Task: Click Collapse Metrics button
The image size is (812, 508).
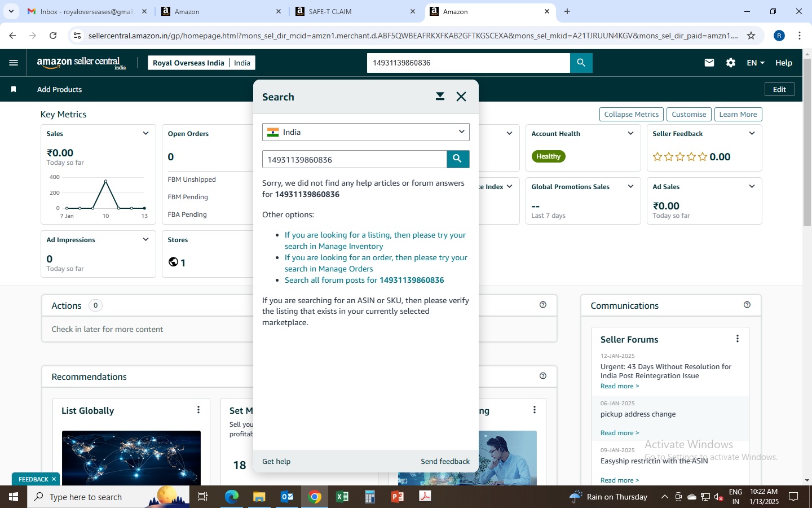Action: point(631,114)
